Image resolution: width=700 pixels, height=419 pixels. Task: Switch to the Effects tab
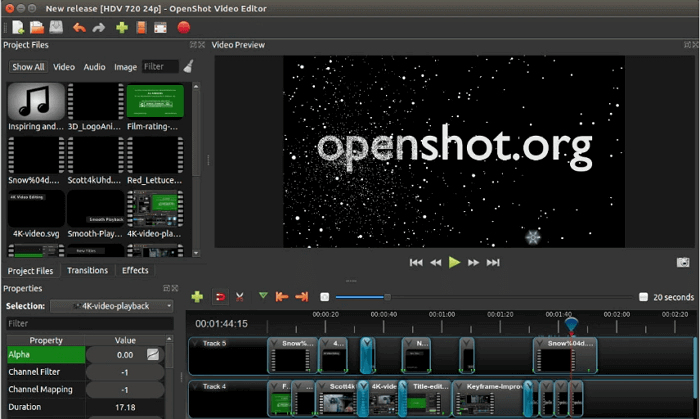tap(135, 270)
